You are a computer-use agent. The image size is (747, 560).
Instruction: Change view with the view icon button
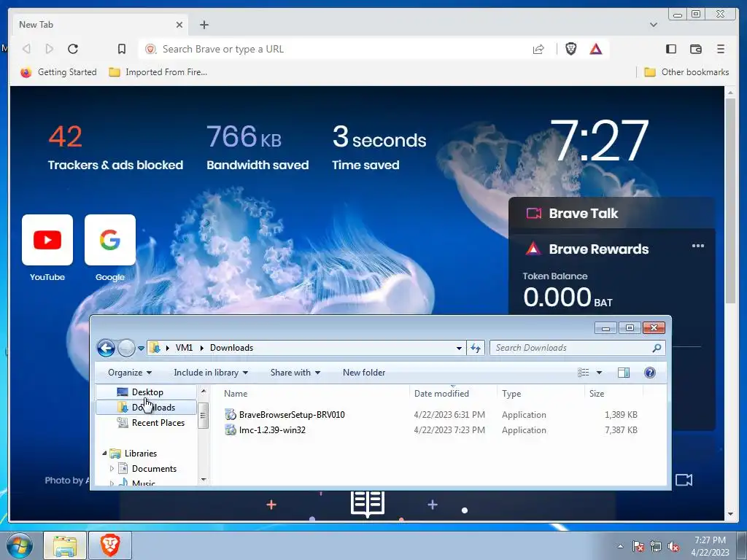tap(584, 373)
